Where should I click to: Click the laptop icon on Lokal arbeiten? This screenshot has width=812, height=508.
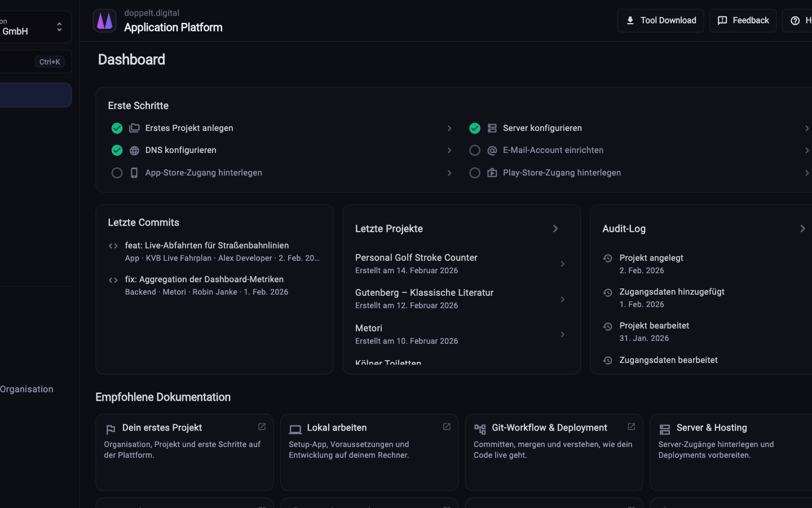(x=295, y=430)
